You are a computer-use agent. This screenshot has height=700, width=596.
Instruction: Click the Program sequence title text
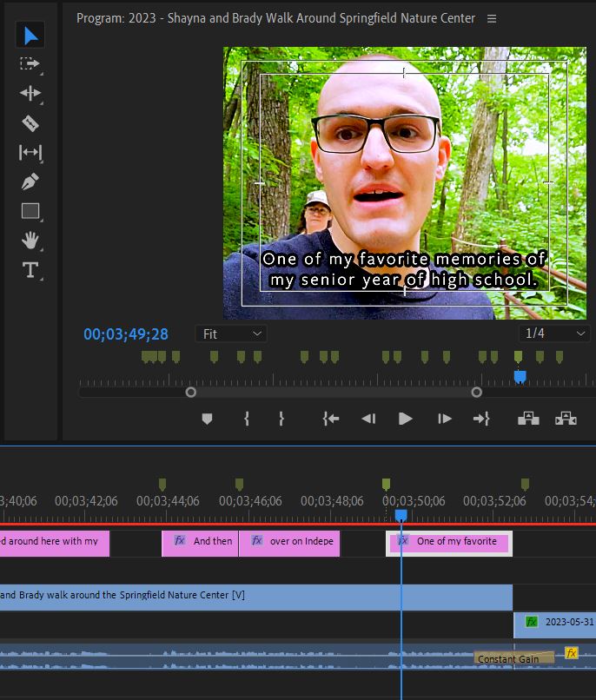point(275,18)
